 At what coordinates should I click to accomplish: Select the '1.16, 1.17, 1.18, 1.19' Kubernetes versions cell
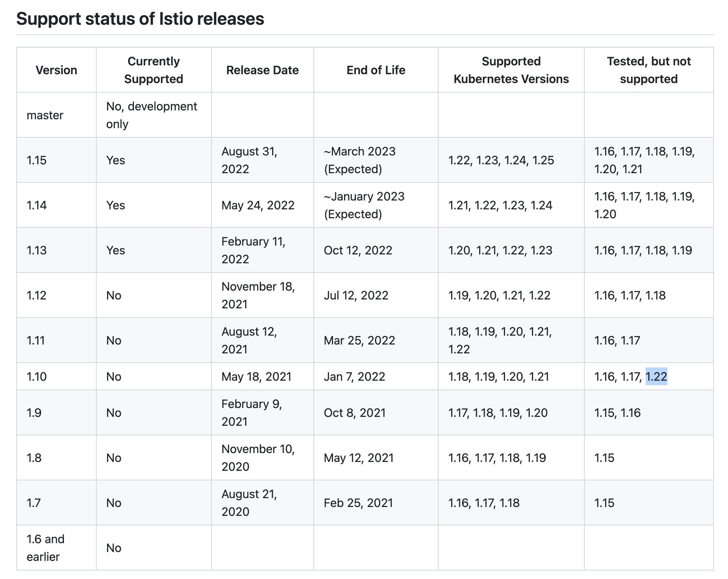pos(511,458)
